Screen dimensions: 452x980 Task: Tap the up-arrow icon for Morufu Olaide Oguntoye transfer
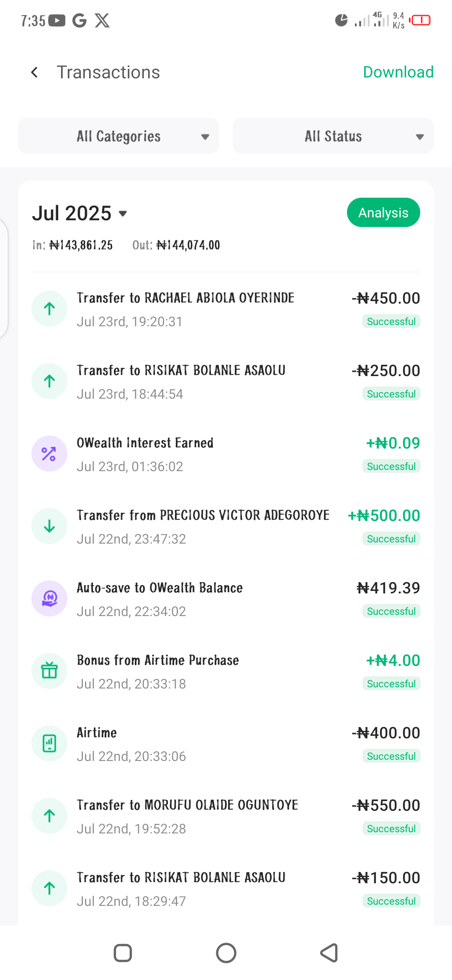49,816
